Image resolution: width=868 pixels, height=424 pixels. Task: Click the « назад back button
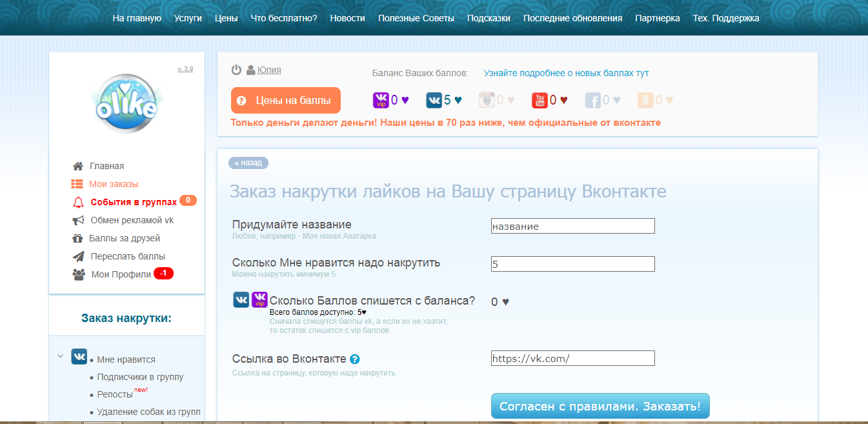click(x=248, y=163)
